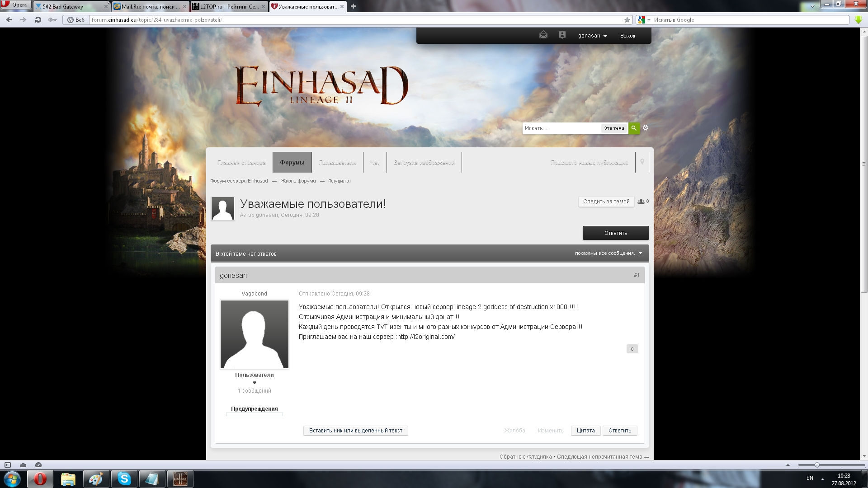
Task: Click the notifications icon beside gonasan
Action: tap(562, 35)
